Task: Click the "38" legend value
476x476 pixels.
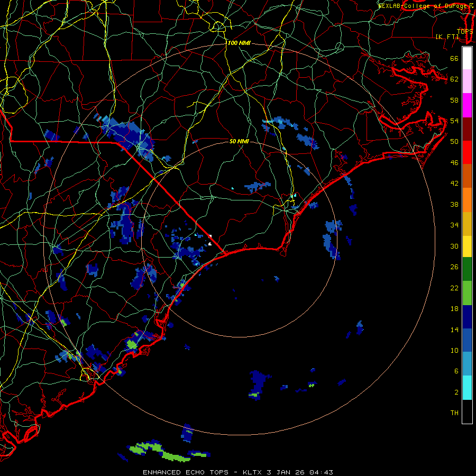Action: click(454, 204)
